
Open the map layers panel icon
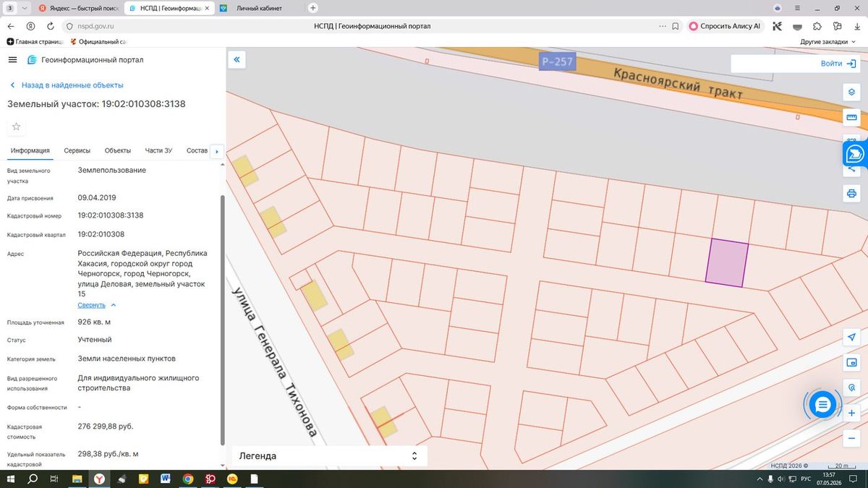[x=851, y=93]
